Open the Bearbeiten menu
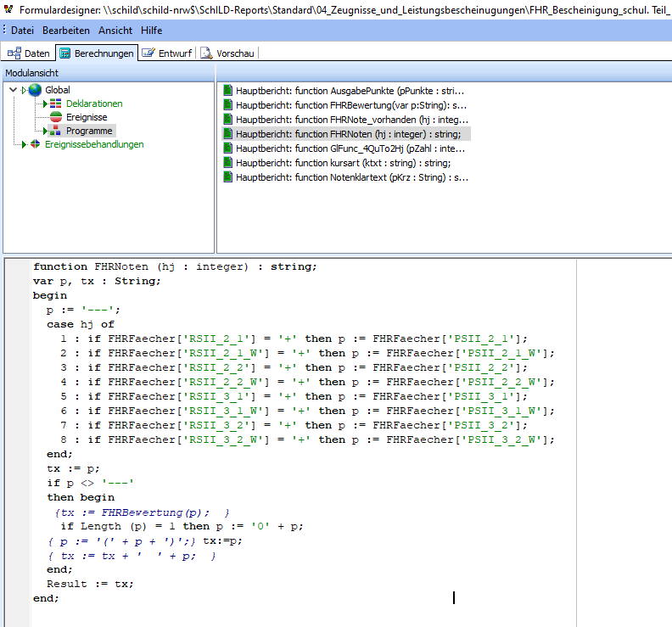672x627 pixels. pos(67,30)
